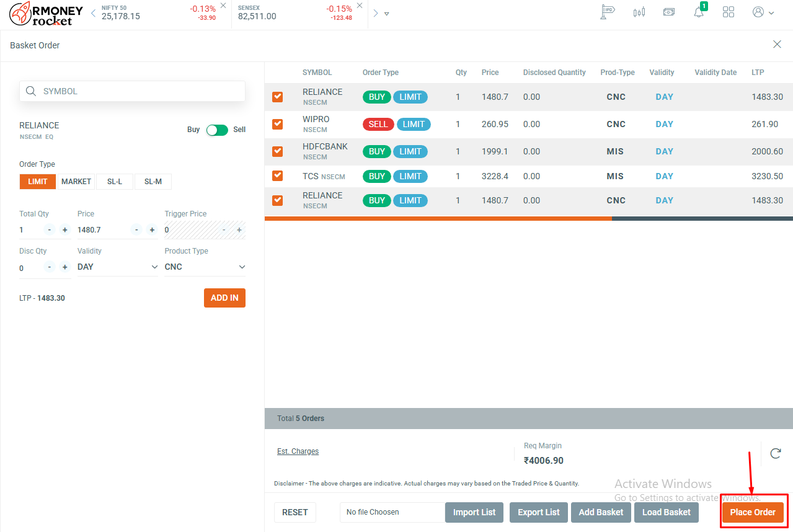
Task: Click BUY badge in HDFCBANK row
Action: tap(377, 151)
